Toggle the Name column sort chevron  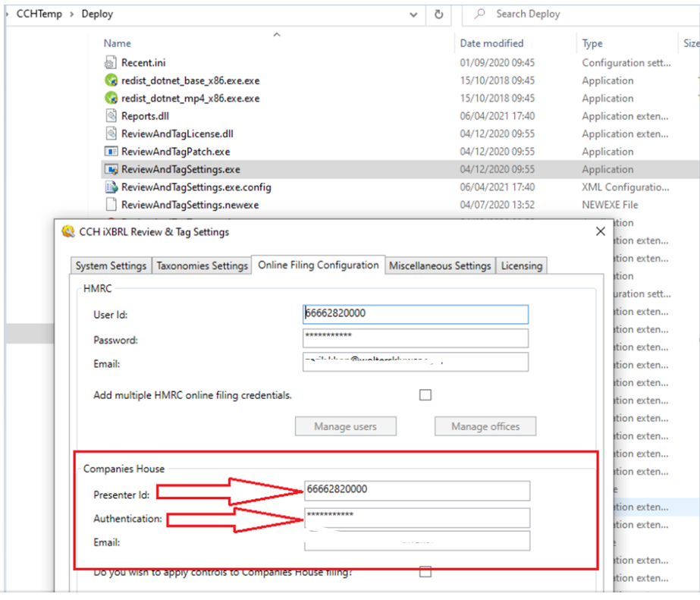[x=276, y=34]
